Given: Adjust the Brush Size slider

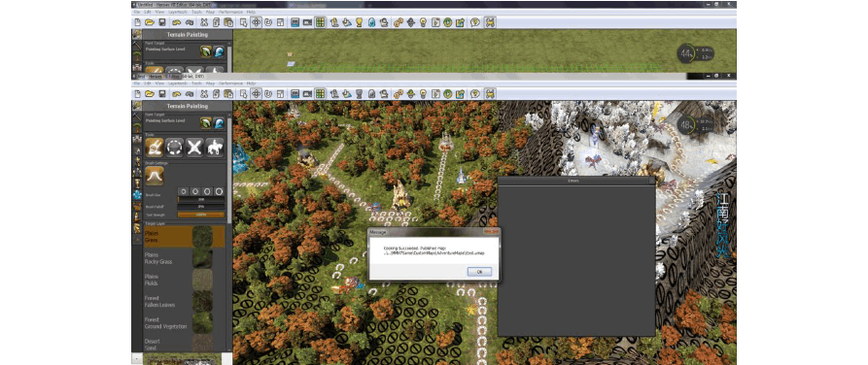Looking at the screenshot, I should pyautogui.click(x=201, y=200).
